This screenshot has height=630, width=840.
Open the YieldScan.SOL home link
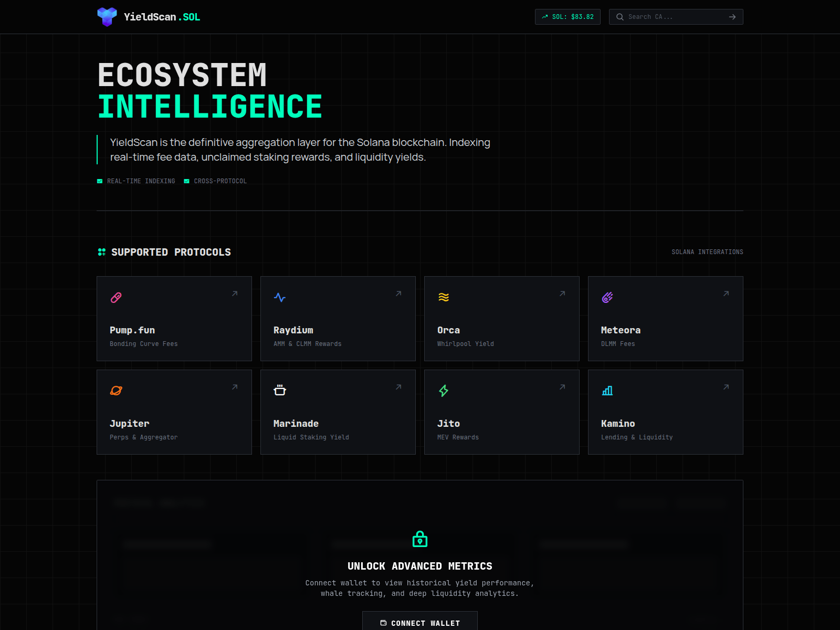[x=149, y=17]
